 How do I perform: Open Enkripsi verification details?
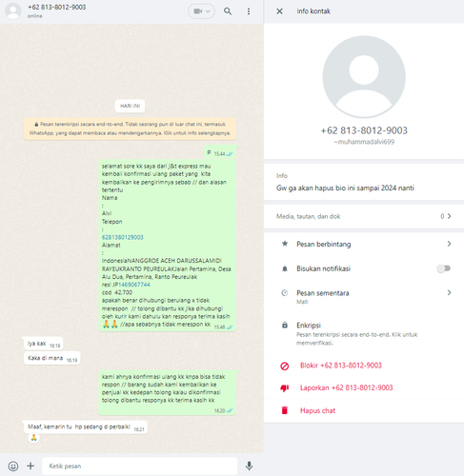[x=364, y=333]
